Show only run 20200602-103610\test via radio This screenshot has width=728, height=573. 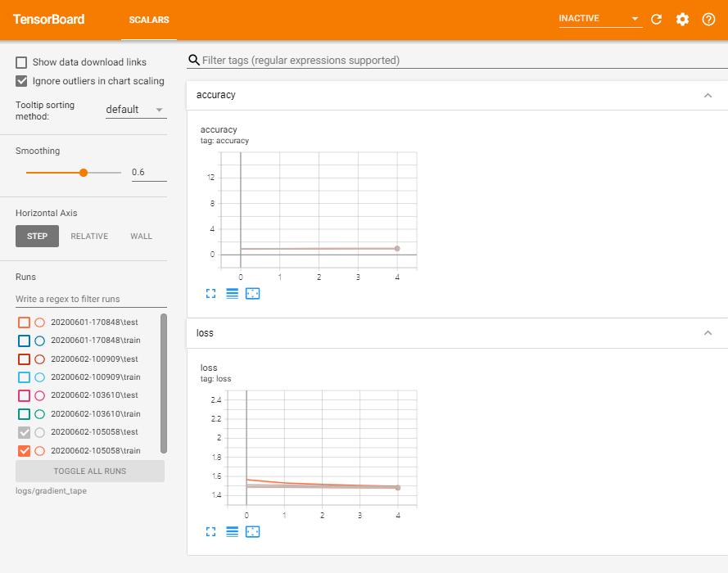(x=40, y=395)
